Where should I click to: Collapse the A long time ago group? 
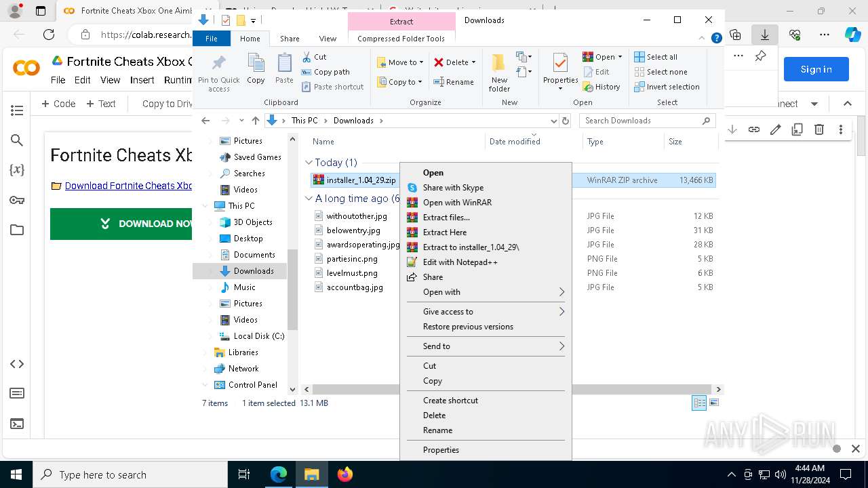click(309, 199)
